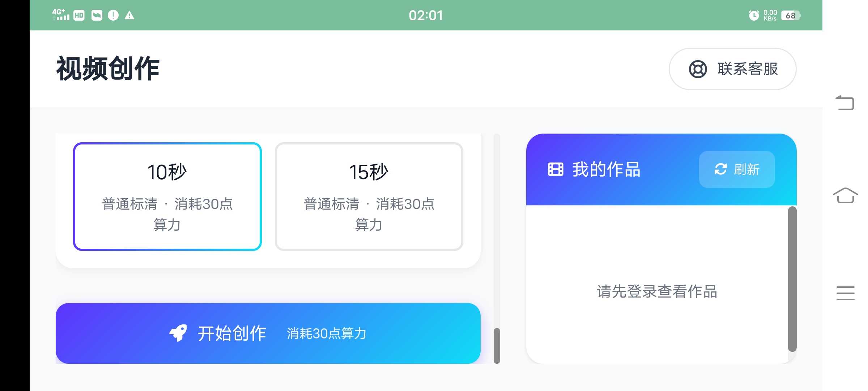Open the Android recent apps menu icon
The width and height of the screenshot is (868, 391).
tap(845, 293)
